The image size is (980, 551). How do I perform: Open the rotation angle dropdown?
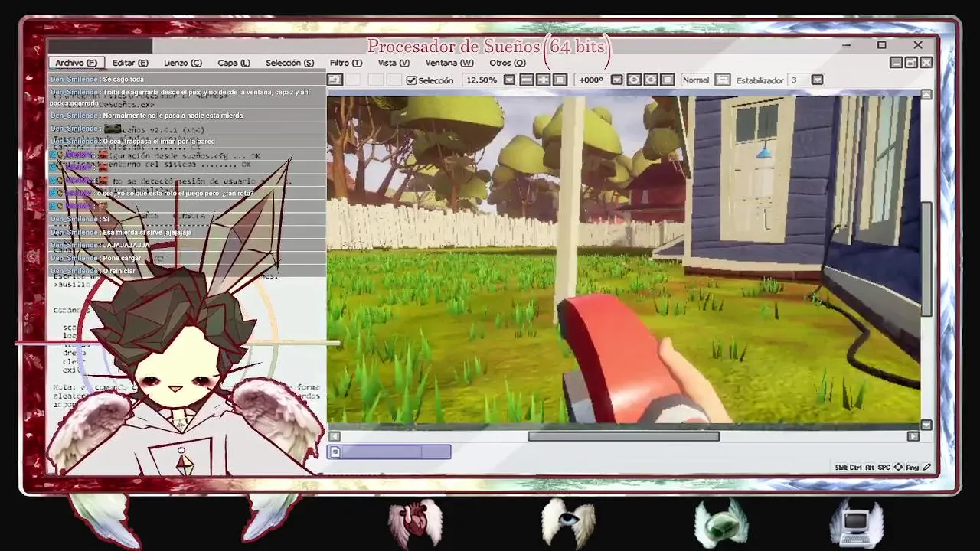(x=616, y=80)
